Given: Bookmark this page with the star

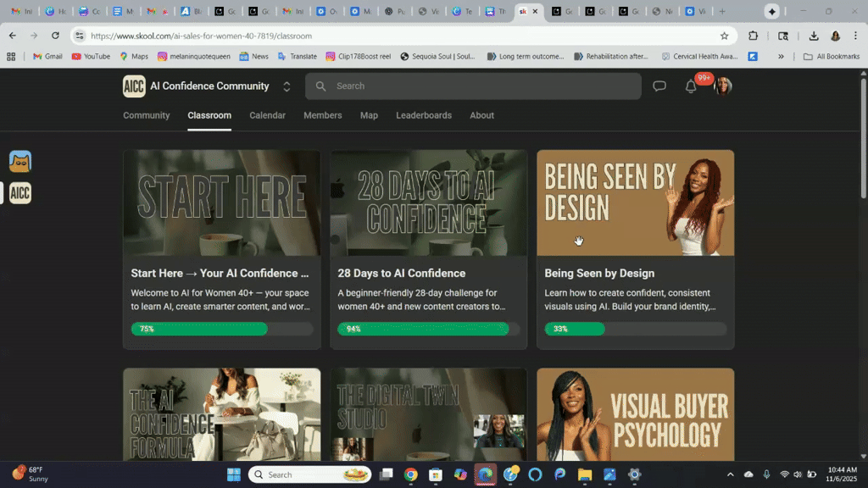Looking at the screenshot, I should tap(724, 36).
